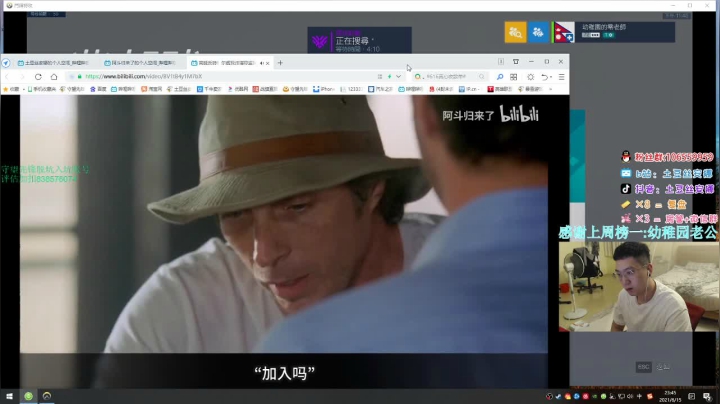720x404 pixels.
Task: Click the yellow find-match icon in game client
Action: 515,32
